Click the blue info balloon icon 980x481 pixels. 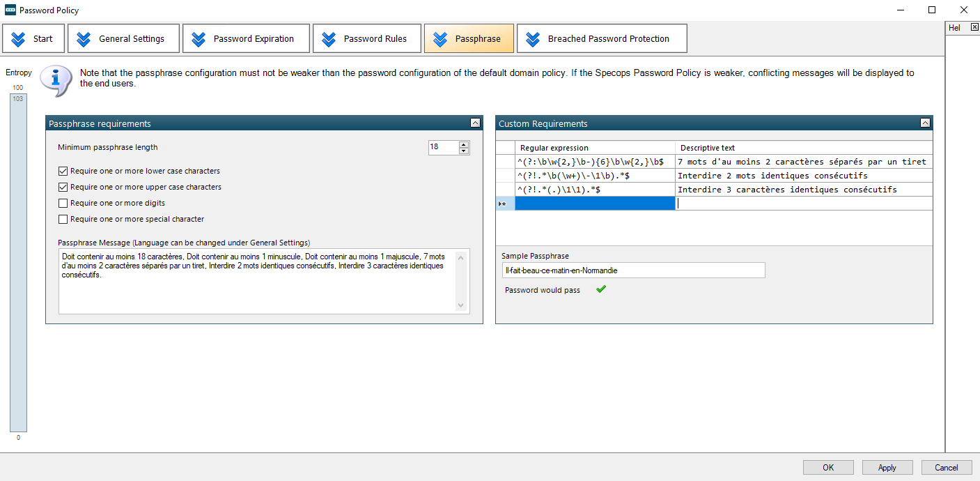pyautogui.click(x=56, y=79)
